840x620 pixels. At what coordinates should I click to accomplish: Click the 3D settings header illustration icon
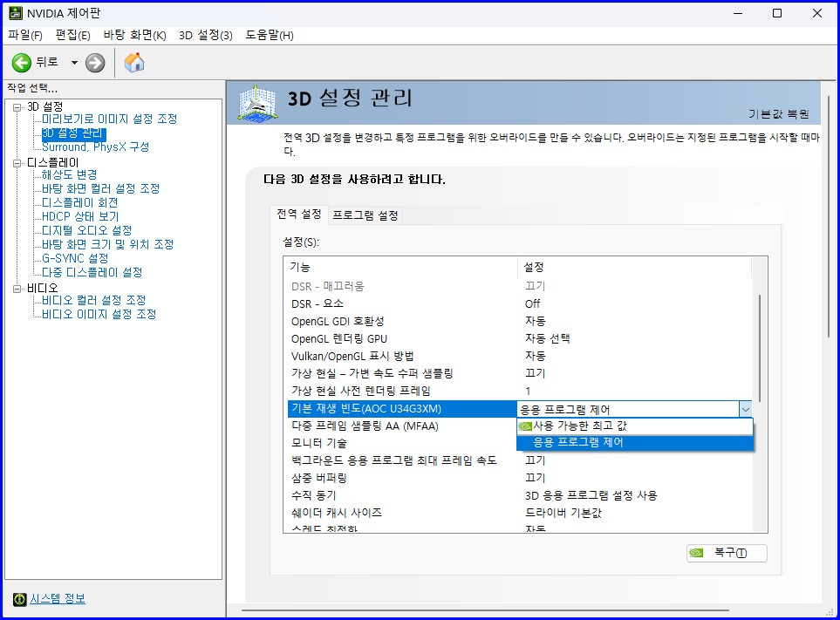pos(258,102)
